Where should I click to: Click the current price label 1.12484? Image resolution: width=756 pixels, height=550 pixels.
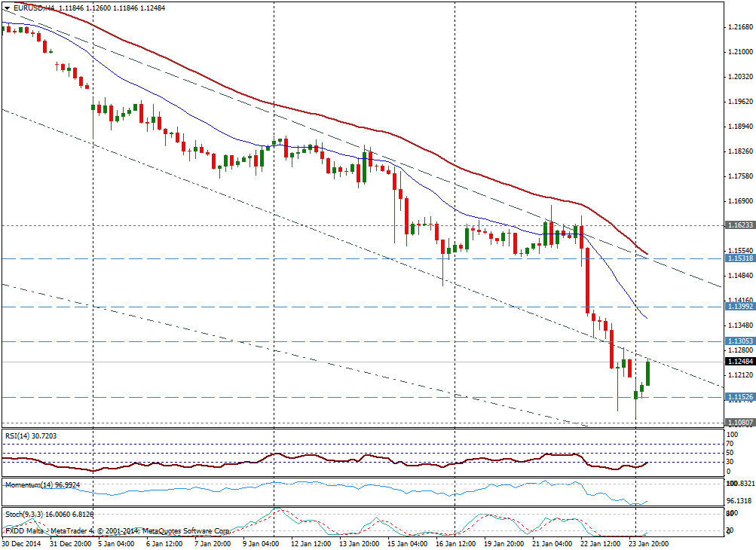pos(740,362)
